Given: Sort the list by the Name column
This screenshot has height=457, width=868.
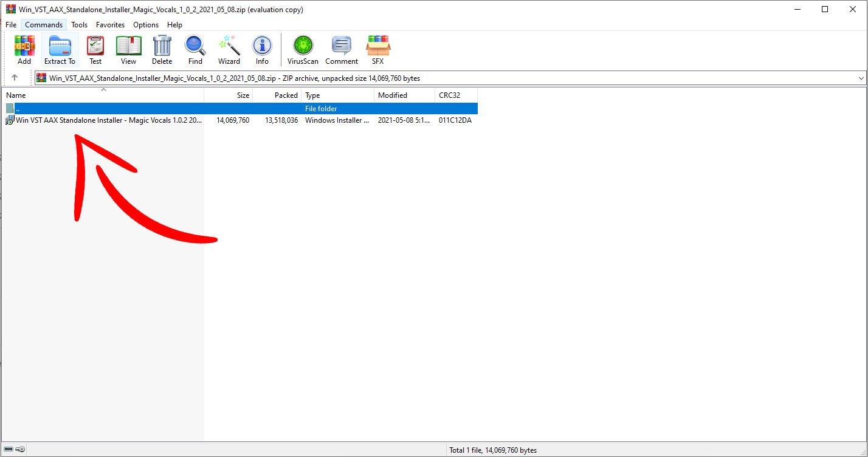Looking at the screenshot, I should tap(103, 95).
